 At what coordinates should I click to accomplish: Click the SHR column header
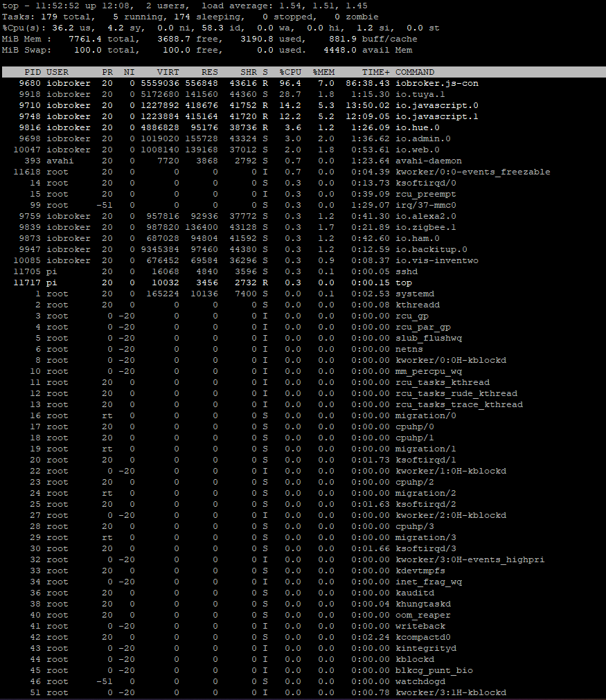(x=249, y=72)
